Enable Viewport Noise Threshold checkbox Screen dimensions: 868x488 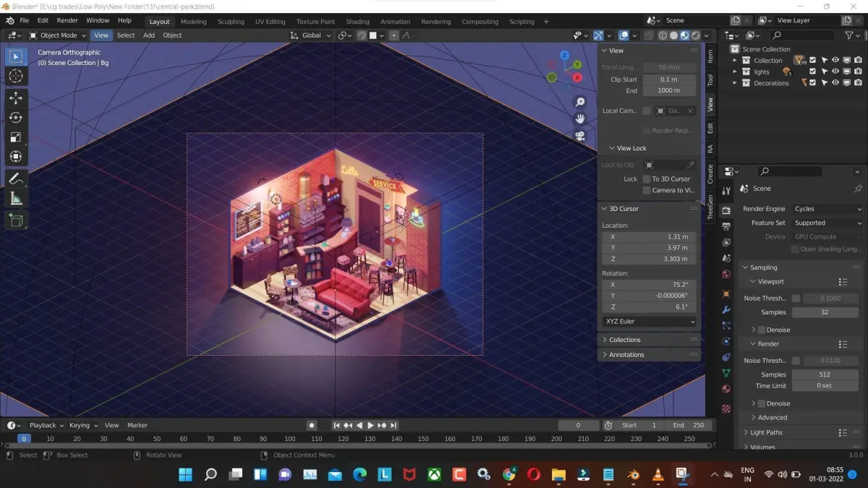(796, 298)
